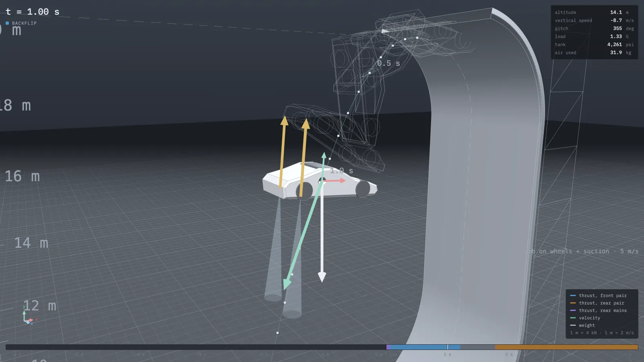This screenshot has height=362, width=644.
Task: Click the vertical speed value -8.7
Action: click(x=616, y=21)
